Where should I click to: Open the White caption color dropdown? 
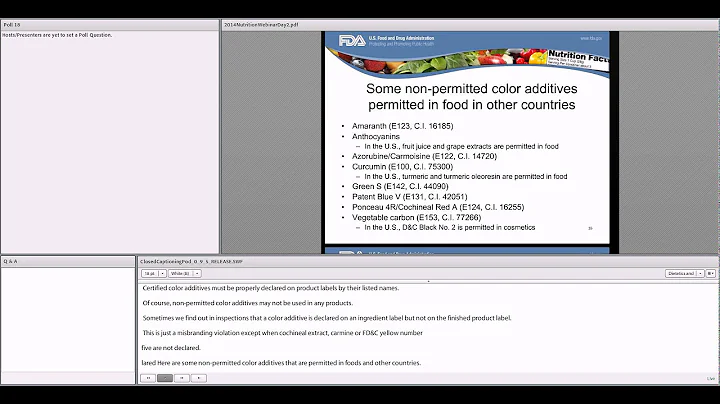coord(185,274)
